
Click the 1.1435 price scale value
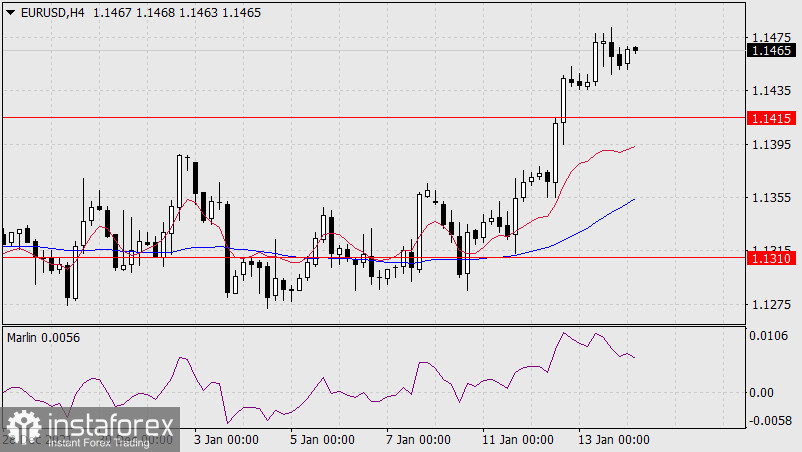click(771, 91)
